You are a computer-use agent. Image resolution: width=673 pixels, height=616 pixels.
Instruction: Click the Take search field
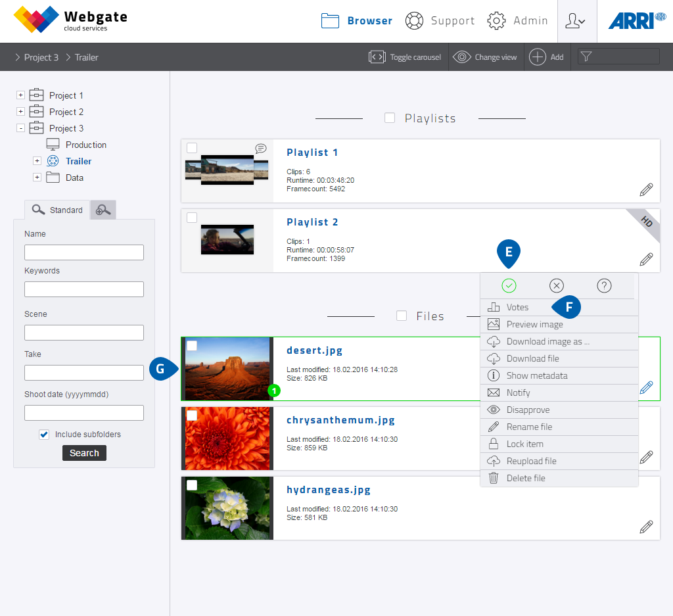tap(84, 373)
